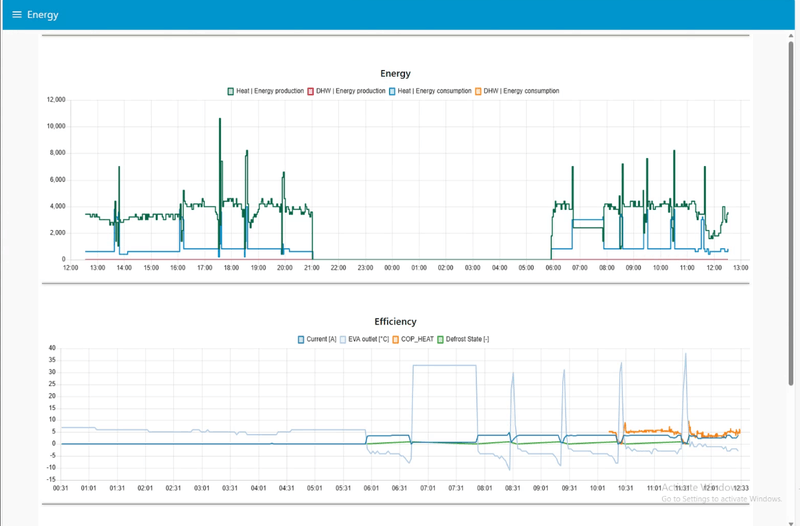Click the 06:00 x-axis label on Energy chart
Screen dimensions: 800x526
[x=553, y=268]
